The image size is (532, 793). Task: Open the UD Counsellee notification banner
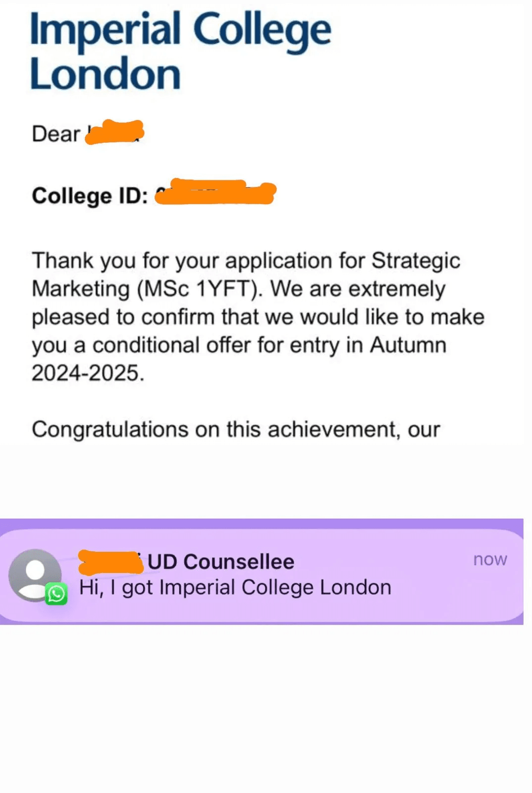coord(262,575)
